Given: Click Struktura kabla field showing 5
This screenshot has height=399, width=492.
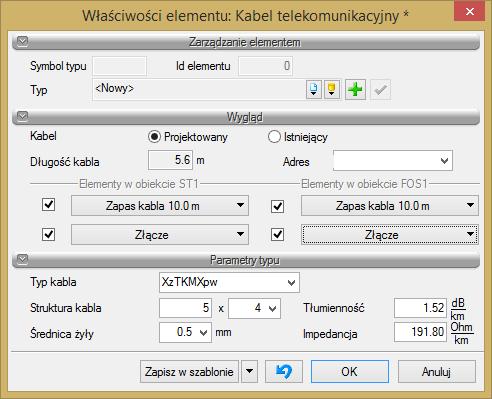Looking at the screenshot, I should [185, 308].
